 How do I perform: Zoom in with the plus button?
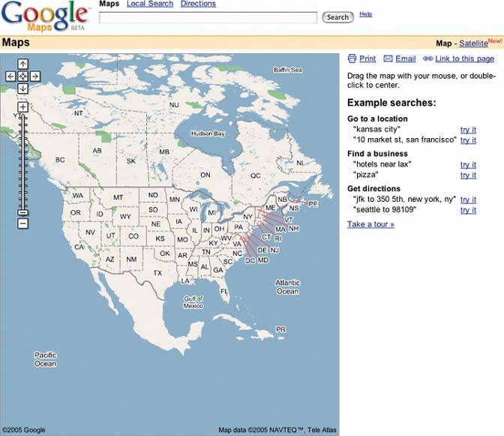[x=22, y=107]
